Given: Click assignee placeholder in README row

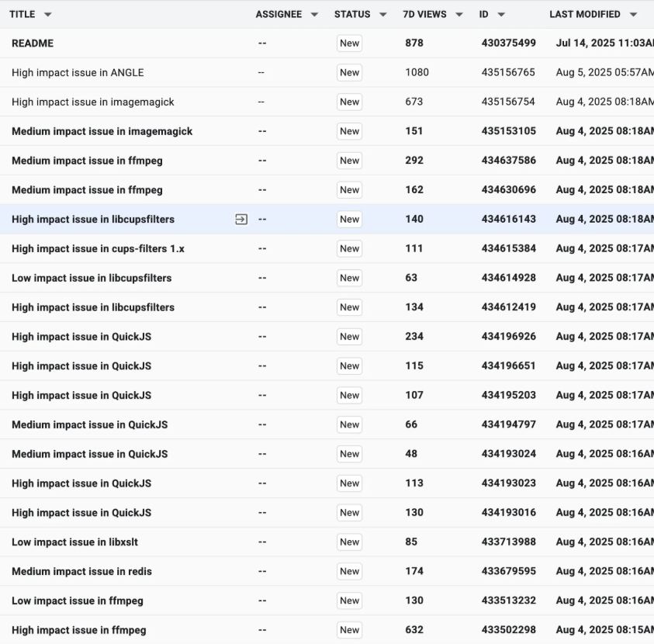Looking at the screenshot, I should point(262,43).
